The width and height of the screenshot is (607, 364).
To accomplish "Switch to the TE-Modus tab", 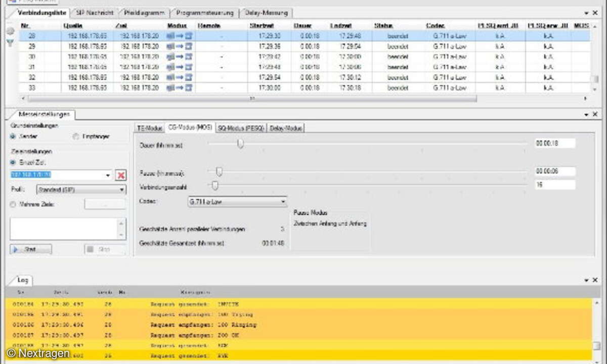I will tap(150, 128).
